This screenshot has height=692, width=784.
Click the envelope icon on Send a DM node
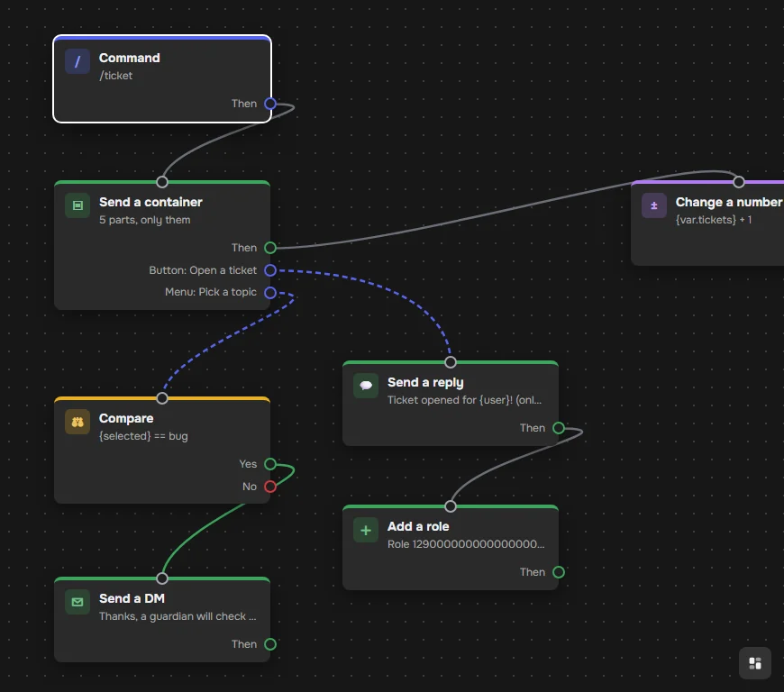coord(77,602)
